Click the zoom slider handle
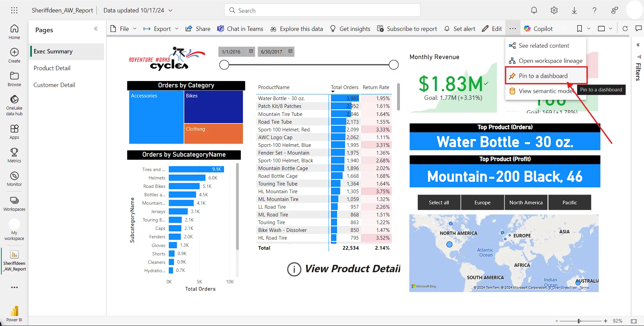The width and height of the screenshot is (644, 326). click(579, 321)
